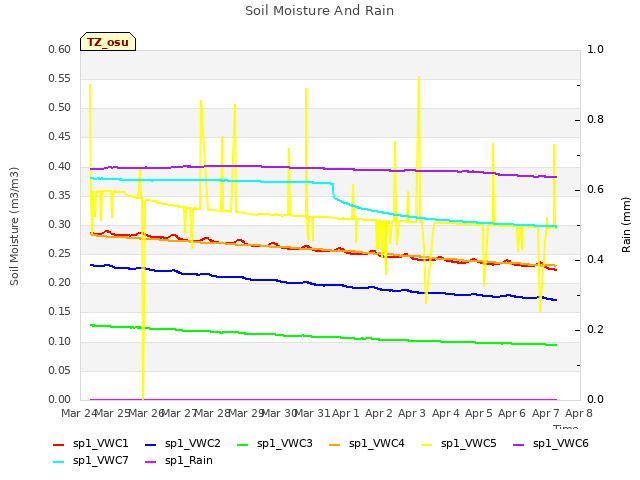640x480 pixels.
Task: Click the 0.60 soil moisture tick value
Action: [60, 50]
